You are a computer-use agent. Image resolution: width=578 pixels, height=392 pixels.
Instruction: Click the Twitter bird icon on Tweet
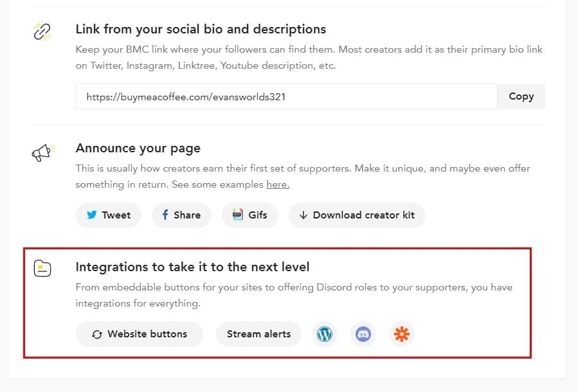point(92,215)
